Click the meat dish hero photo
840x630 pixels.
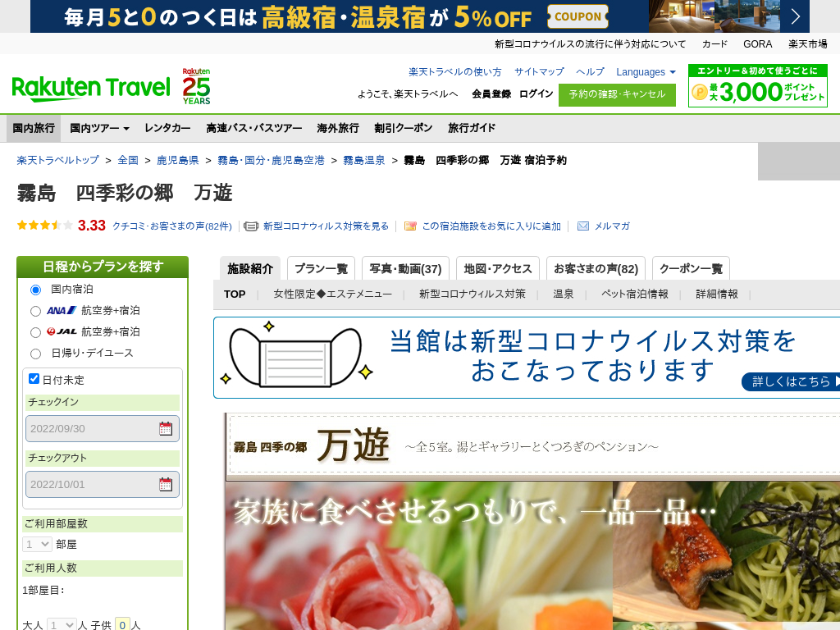(419, 555)
